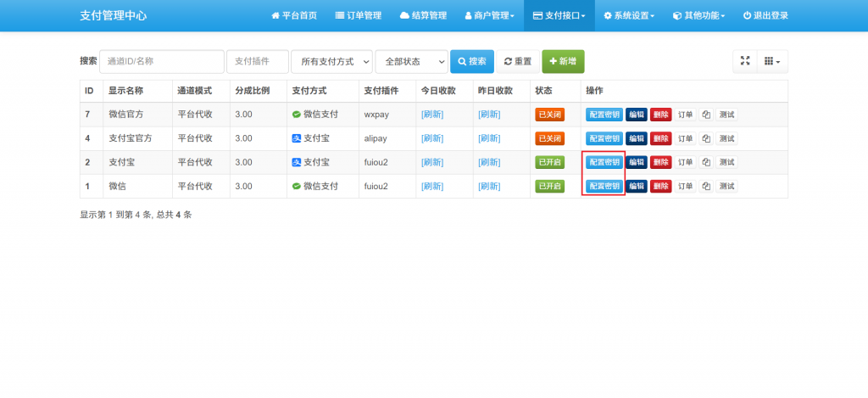Open the 系统设置 menu in navbar
This screenshot has height=398, width=868.
point(628,15)
